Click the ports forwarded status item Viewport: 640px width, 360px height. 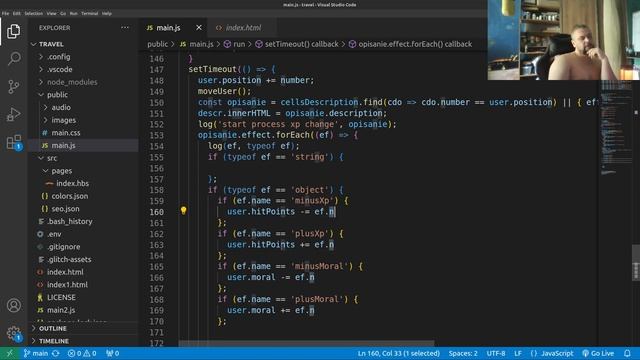[112, 353]
